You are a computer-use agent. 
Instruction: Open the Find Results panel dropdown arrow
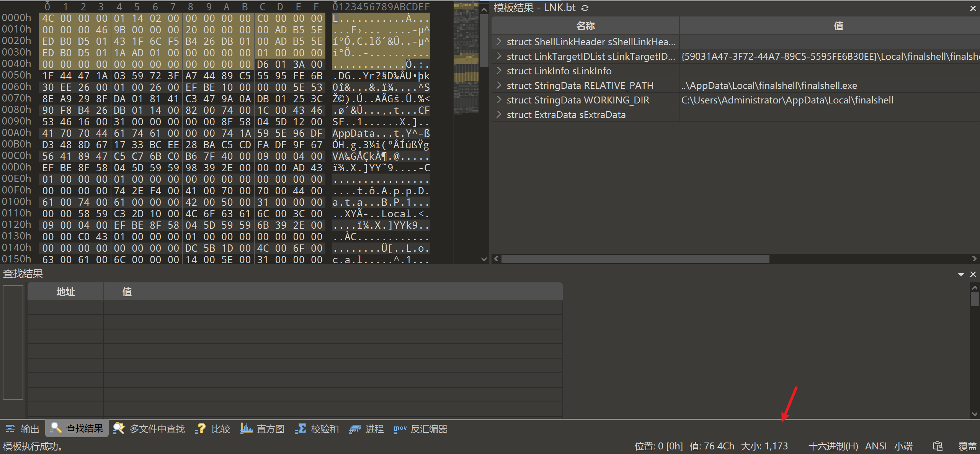(961, 274)
